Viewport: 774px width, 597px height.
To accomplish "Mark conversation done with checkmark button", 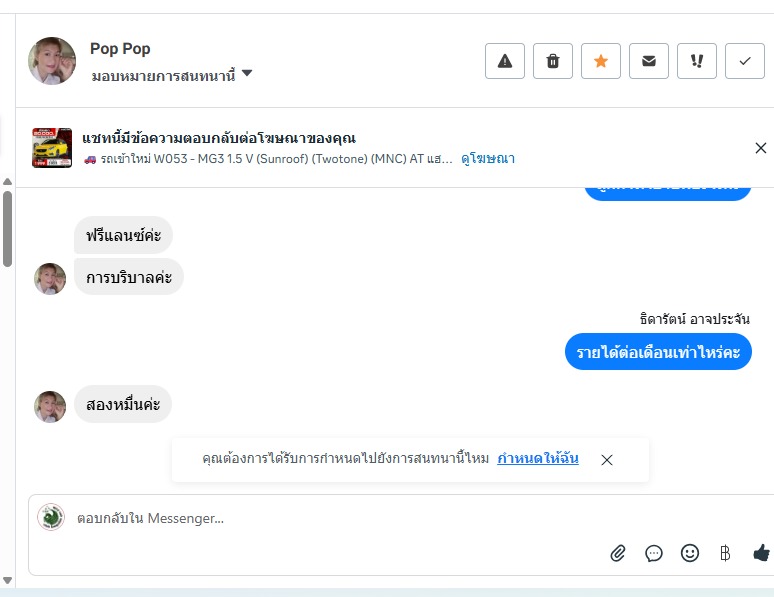I will (745, 61).
